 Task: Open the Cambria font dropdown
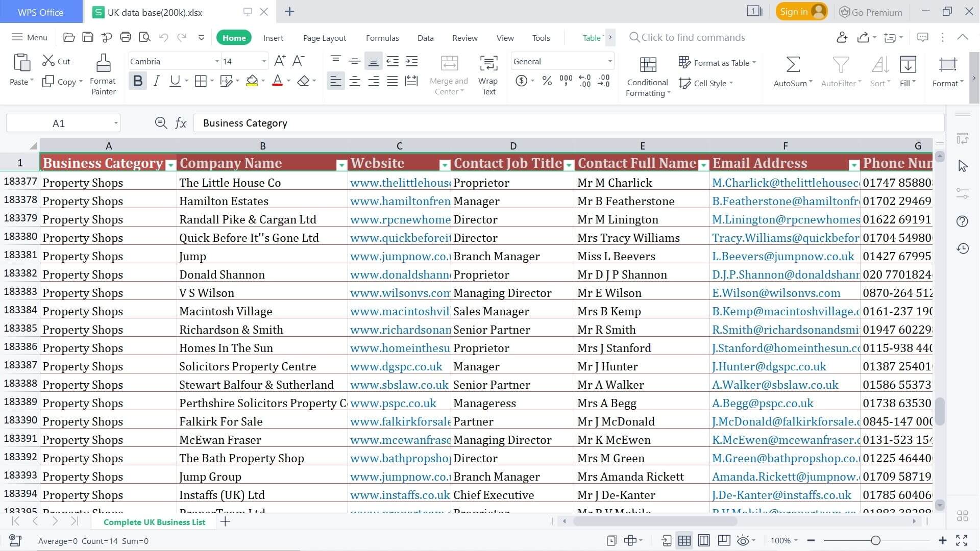[216, 61]
